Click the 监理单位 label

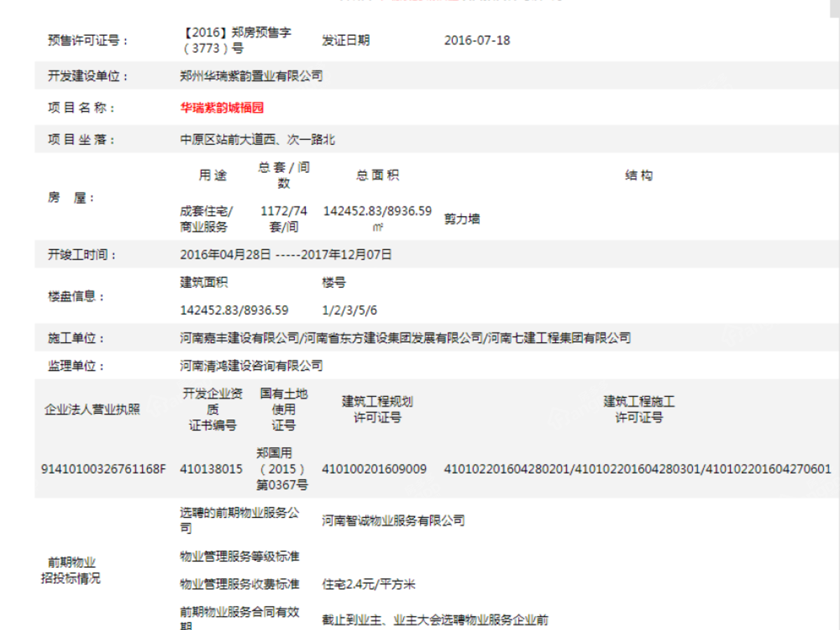tap(77, 366)
